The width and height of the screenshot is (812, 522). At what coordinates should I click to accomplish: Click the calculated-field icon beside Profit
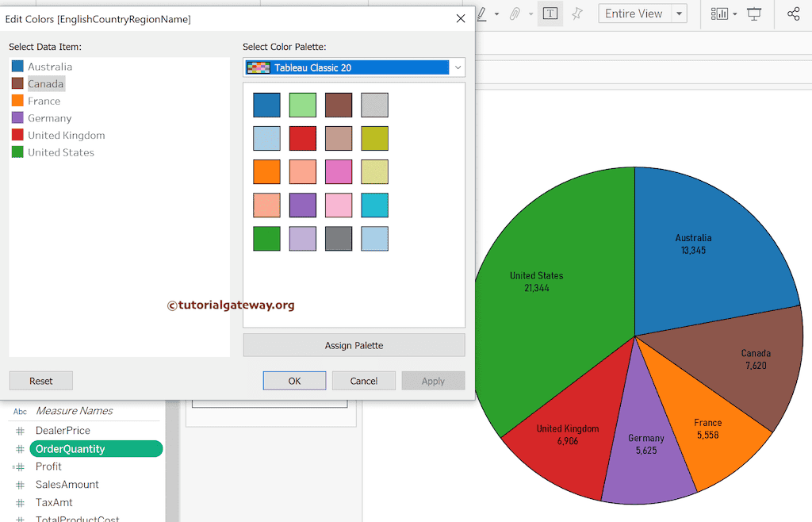click(x=19, y=466)
